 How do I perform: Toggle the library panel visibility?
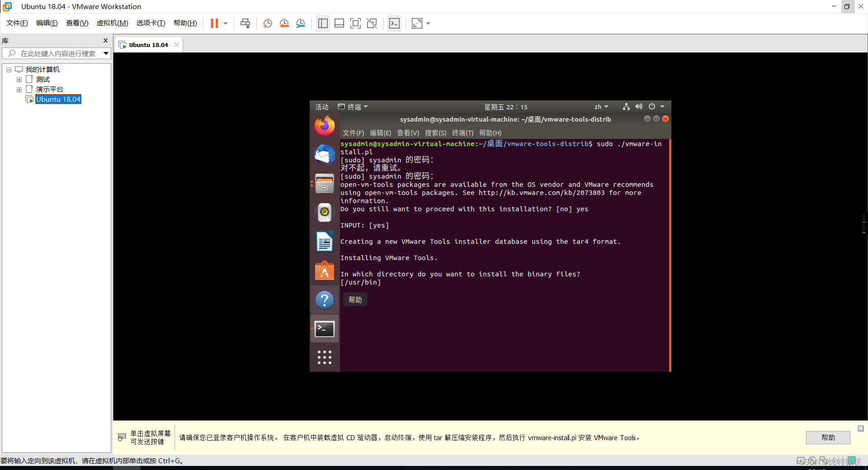pos(323,23)
